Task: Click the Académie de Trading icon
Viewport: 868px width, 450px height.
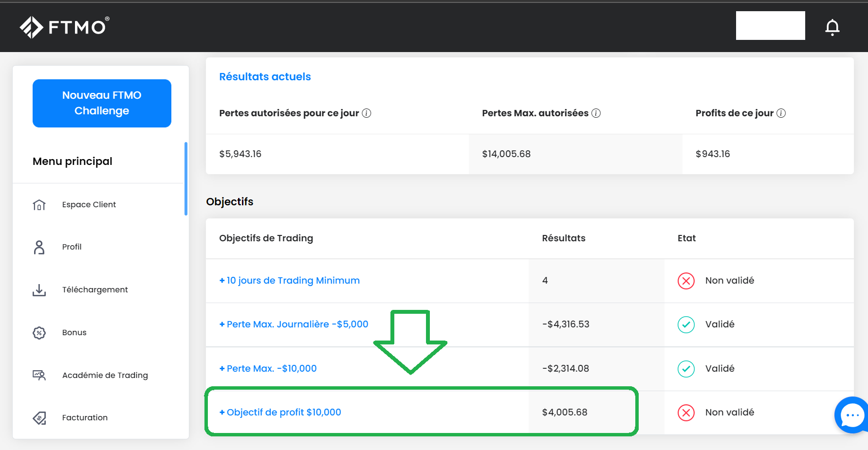Action: (39, 375)
